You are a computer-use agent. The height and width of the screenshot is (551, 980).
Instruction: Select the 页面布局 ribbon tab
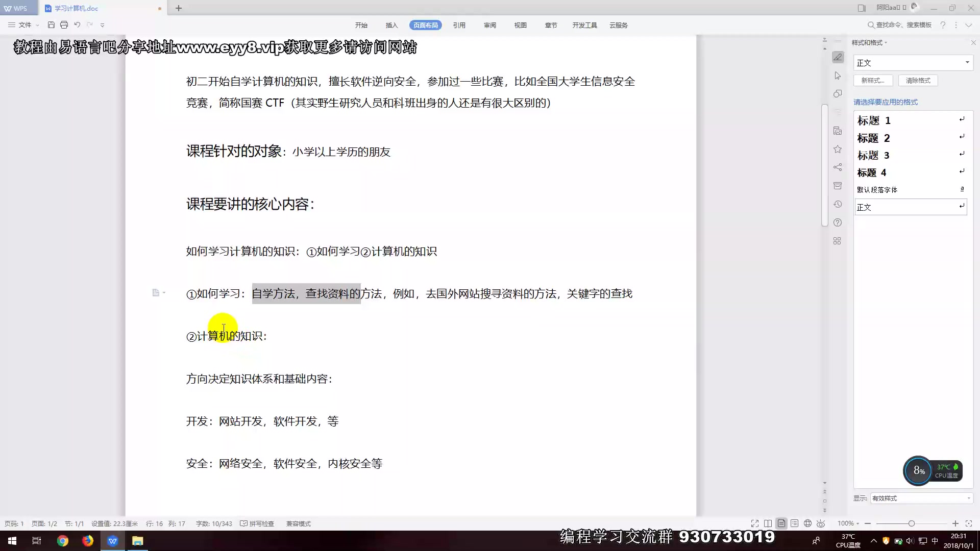coord(425,25)
